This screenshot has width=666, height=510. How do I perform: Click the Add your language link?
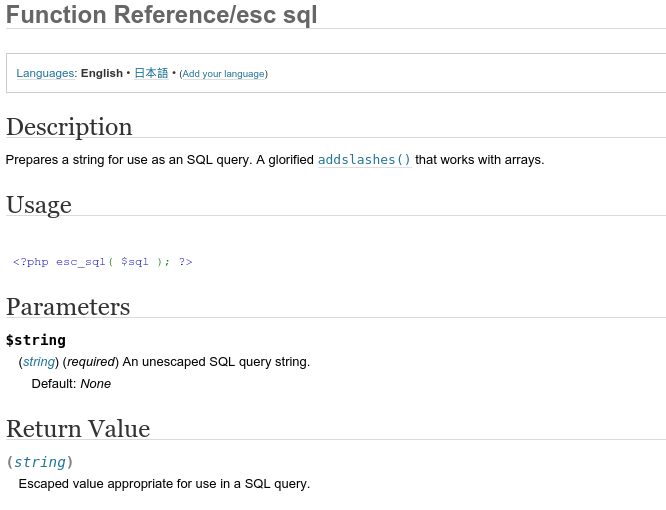223,74
